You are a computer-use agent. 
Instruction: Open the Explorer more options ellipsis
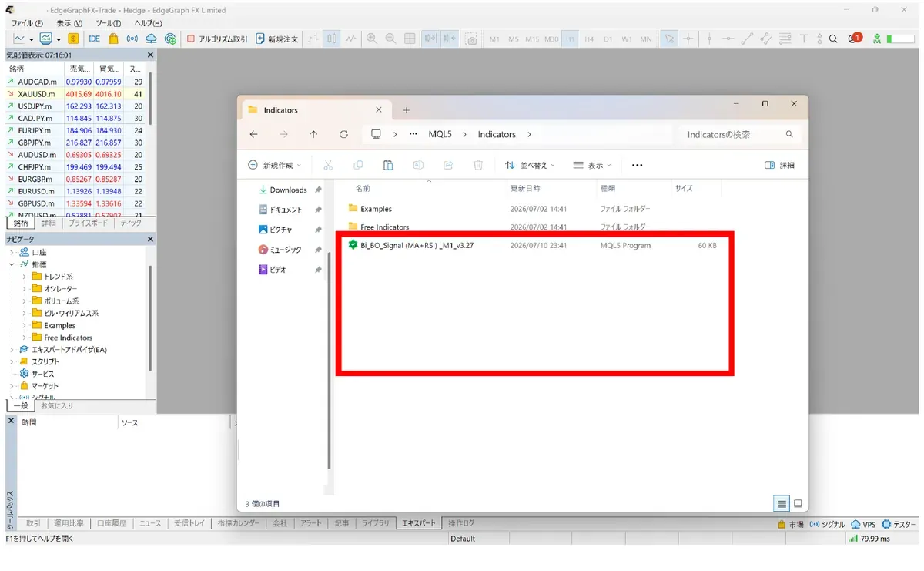coord(637,165)
